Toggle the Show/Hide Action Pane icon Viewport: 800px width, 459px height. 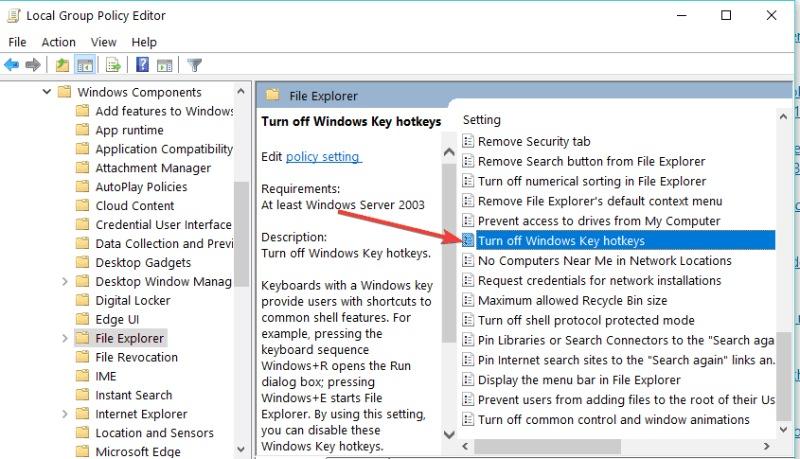(x=164, y=65)
